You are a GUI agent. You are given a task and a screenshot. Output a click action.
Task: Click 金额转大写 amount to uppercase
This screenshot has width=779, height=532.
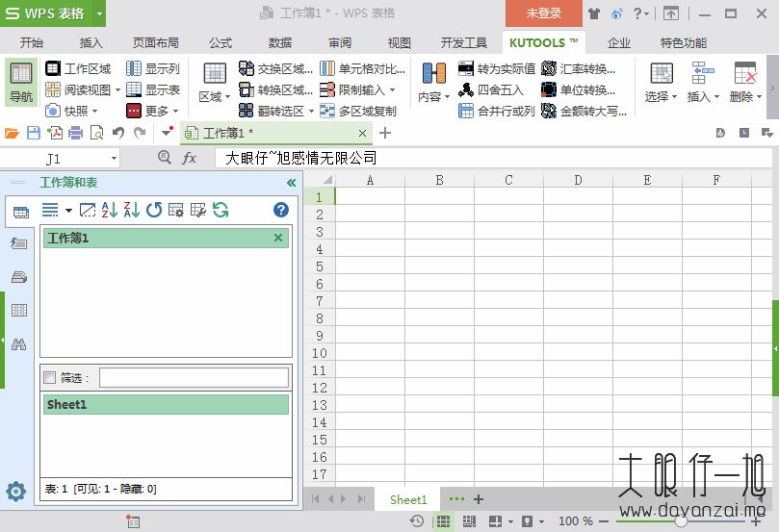[x=584, y=111]
